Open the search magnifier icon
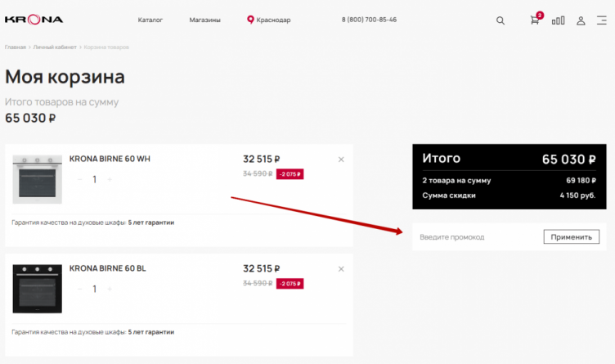Screen dimensions: 615x364 (500, 20)
